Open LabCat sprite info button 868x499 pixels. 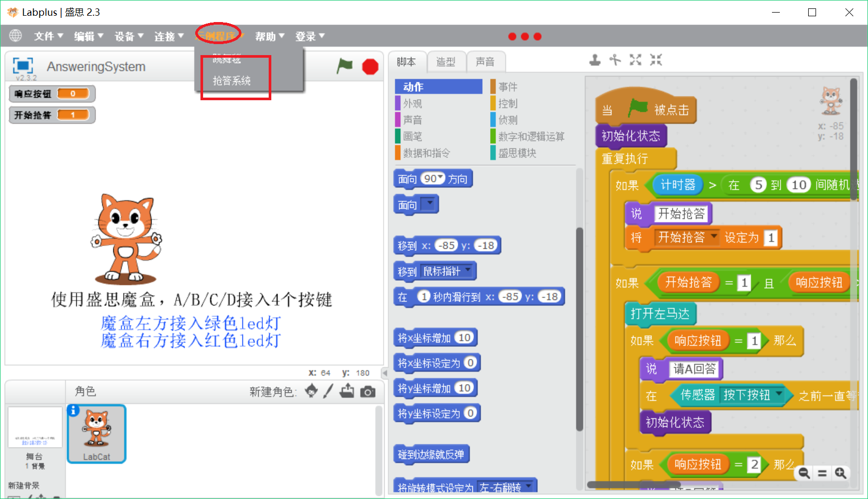pyautogui.click(x=73, y=410)
